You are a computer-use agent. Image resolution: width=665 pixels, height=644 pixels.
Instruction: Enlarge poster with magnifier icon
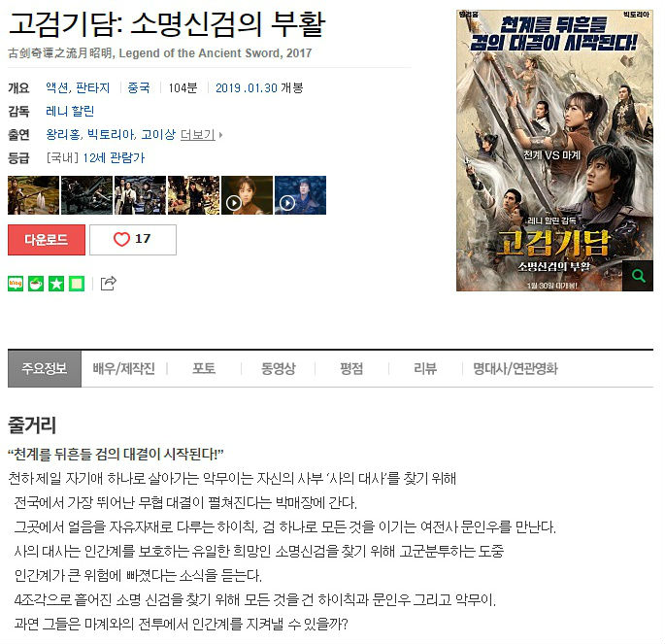click(x=638, y=276)
